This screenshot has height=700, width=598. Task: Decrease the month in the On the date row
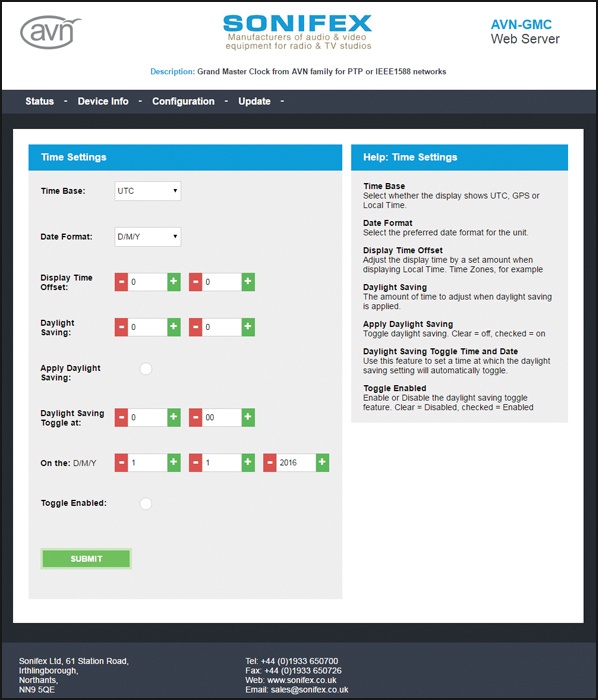click(195, 462)
